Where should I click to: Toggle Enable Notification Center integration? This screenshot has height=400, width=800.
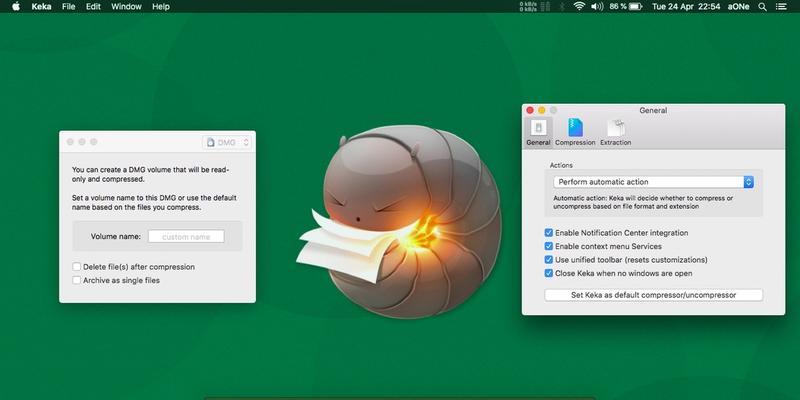click(549, 233)
